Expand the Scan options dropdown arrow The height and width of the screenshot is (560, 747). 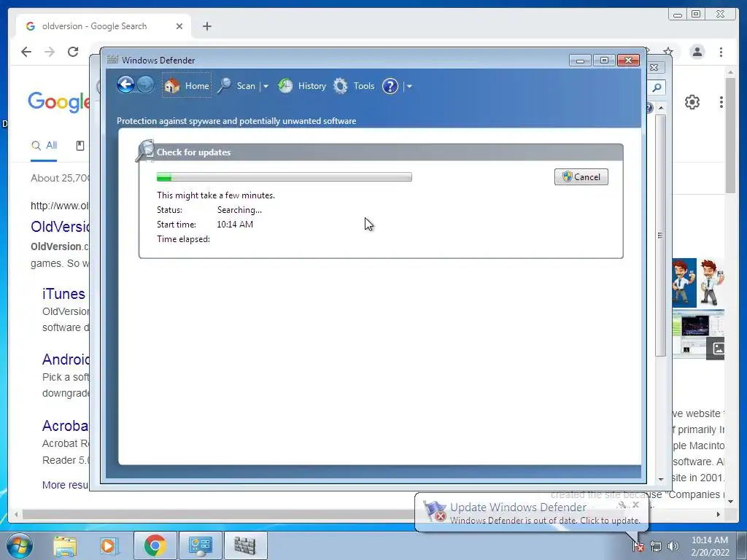point(266,86)
